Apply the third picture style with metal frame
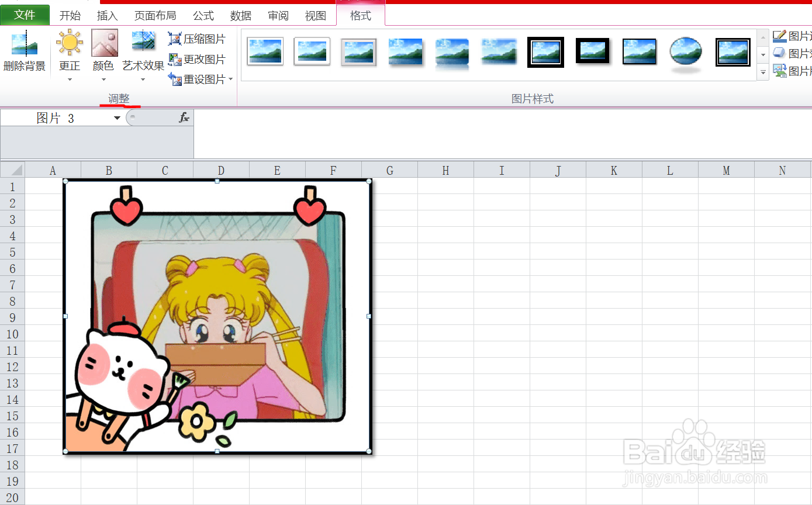 [x=358, y=51]
